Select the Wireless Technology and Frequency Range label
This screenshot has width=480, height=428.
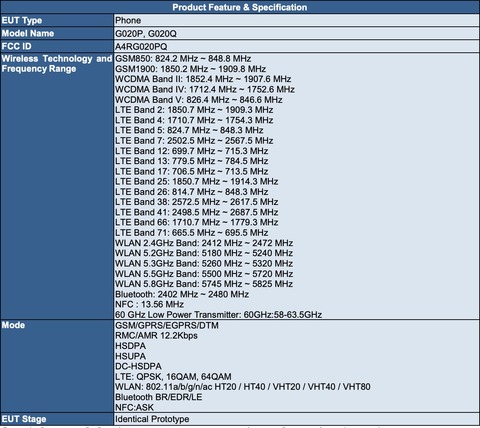(x=57, y=64)
